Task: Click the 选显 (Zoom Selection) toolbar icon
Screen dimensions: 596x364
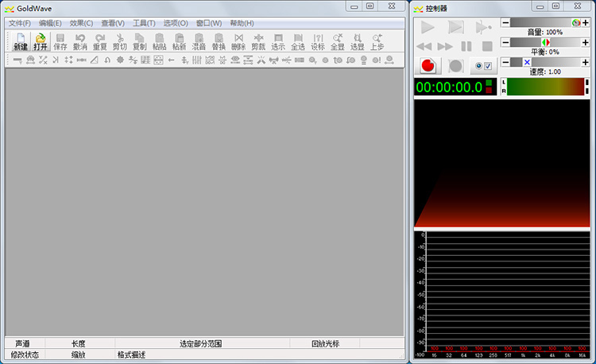Action: coord(358,42)
